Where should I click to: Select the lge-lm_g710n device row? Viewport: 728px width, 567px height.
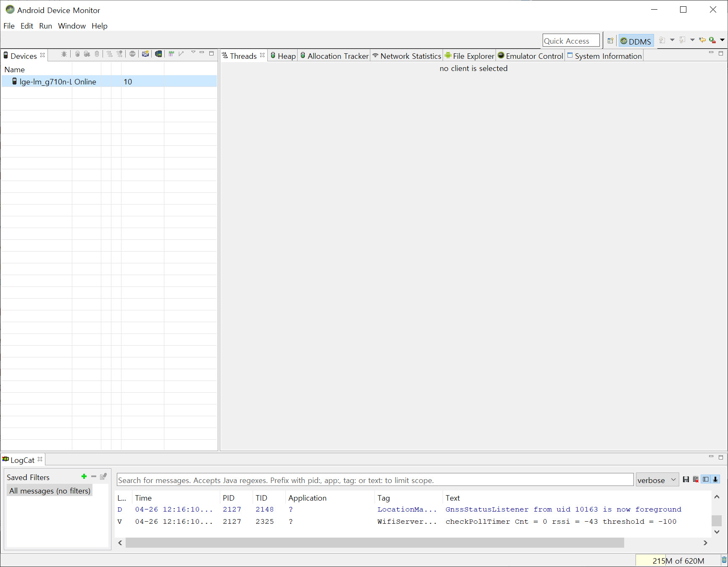tap(109, 81)
